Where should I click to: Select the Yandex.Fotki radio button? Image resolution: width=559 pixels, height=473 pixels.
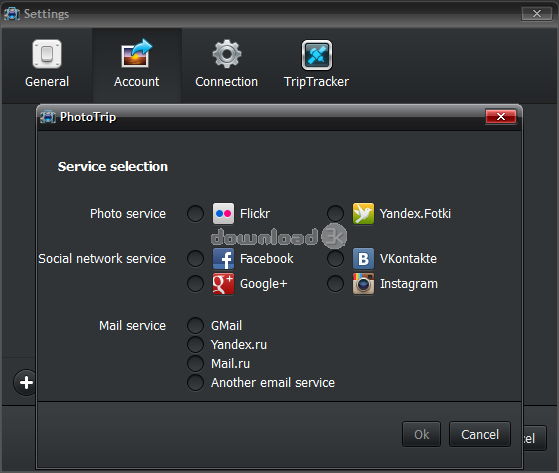click(335, 214)
